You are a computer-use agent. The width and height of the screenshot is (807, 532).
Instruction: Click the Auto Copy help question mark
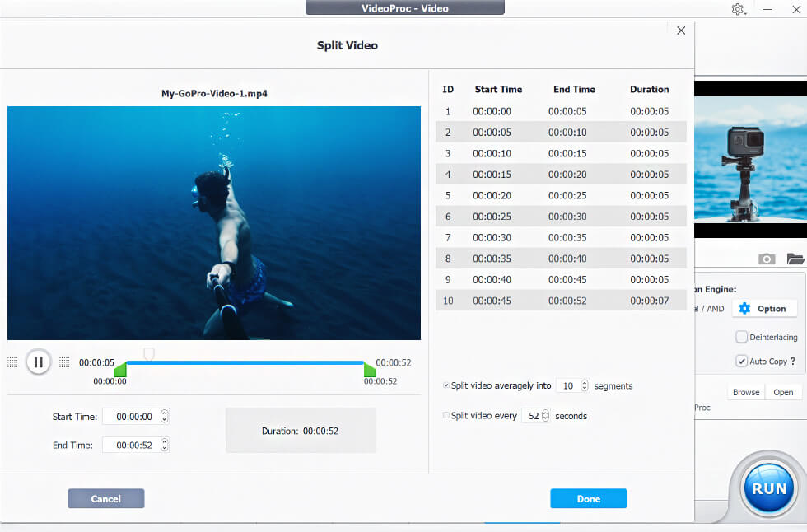click(x=792, y=362)
